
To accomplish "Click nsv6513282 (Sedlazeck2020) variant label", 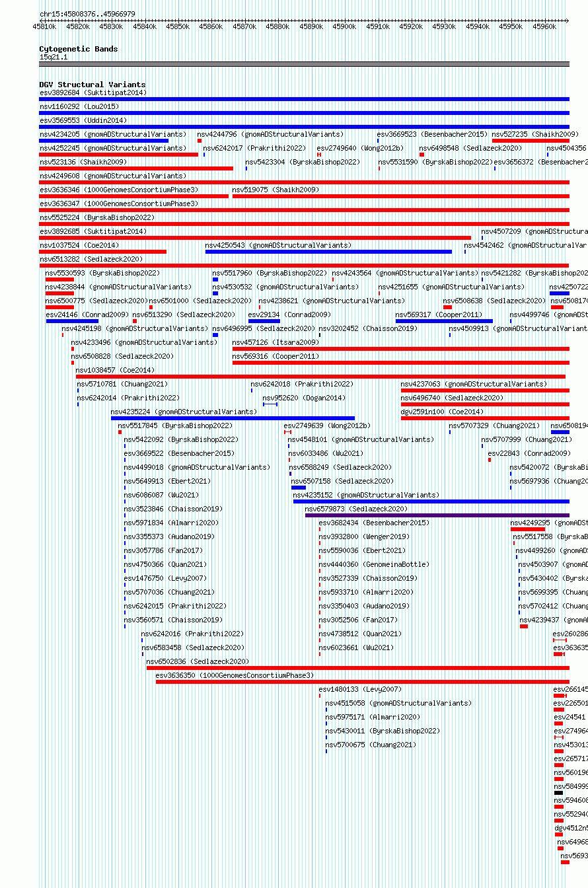I will (x=91, y=259).
